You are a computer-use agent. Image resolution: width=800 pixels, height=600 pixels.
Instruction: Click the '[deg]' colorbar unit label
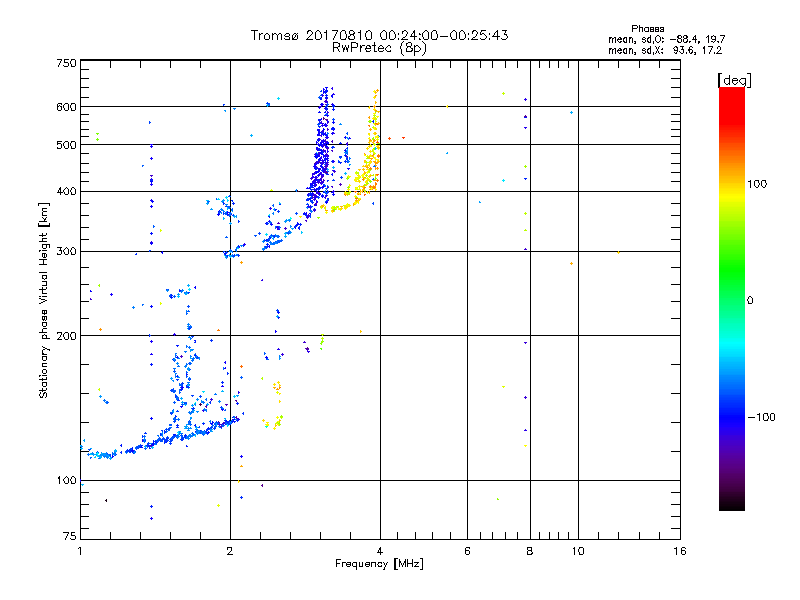734,80
